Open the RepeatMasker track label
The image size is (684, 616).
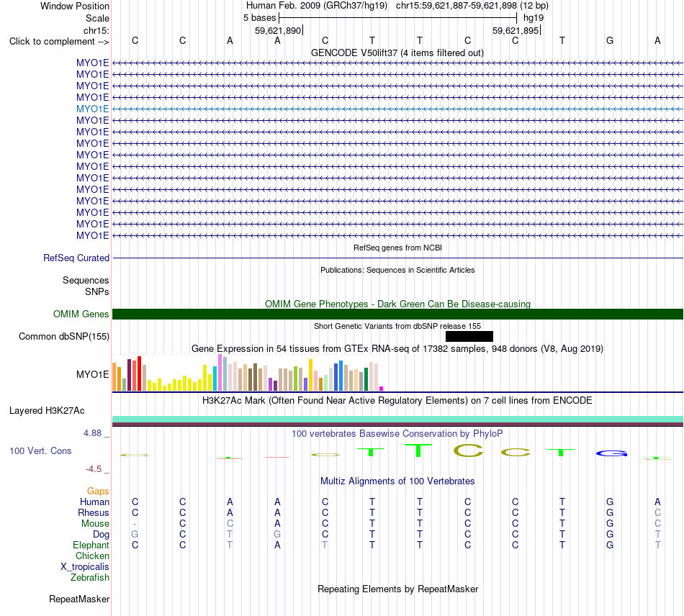pos(79,599)
